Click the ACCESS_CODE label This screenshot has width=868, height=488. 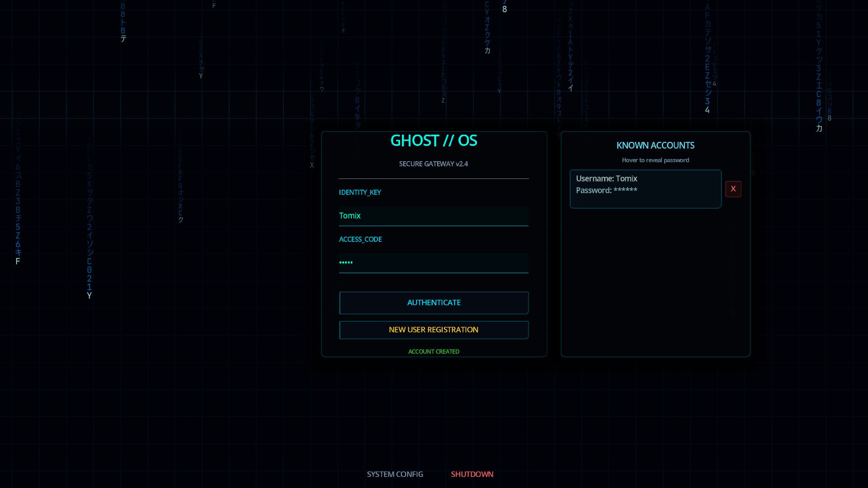360,239
